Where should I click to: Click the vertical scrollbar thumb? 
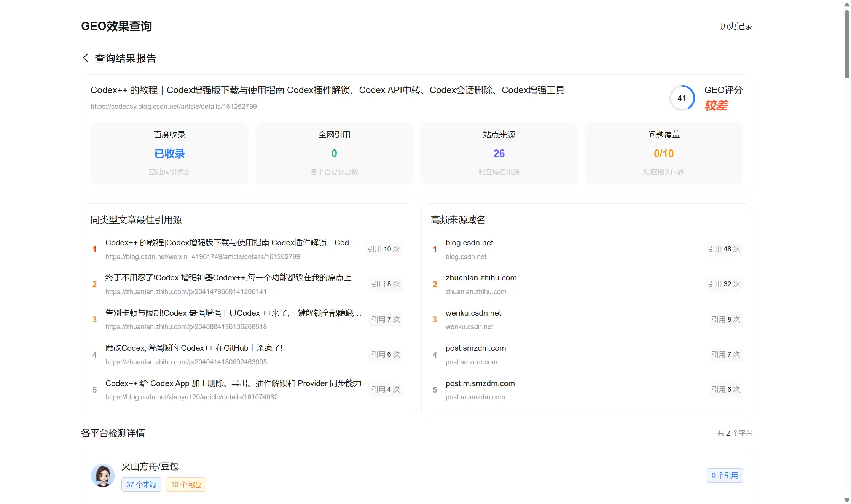pos(847,44)
